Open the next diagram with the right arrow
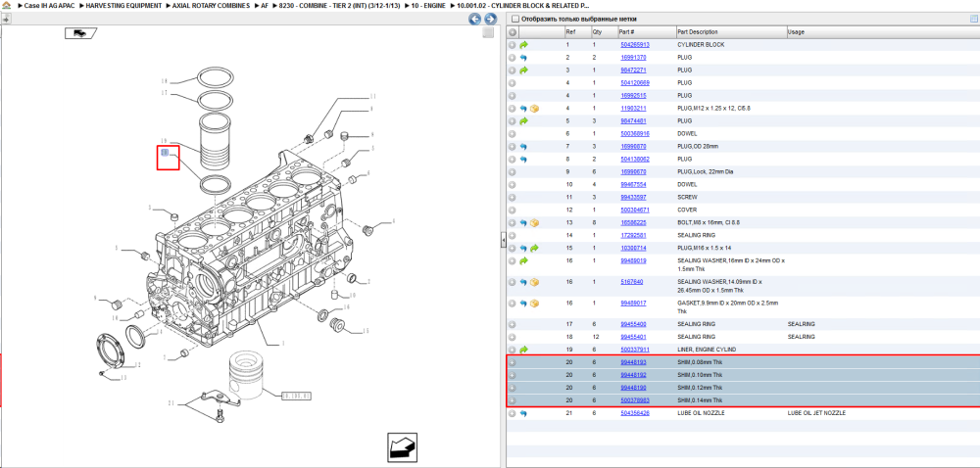 pyautogui.click(x=491, y=20)
